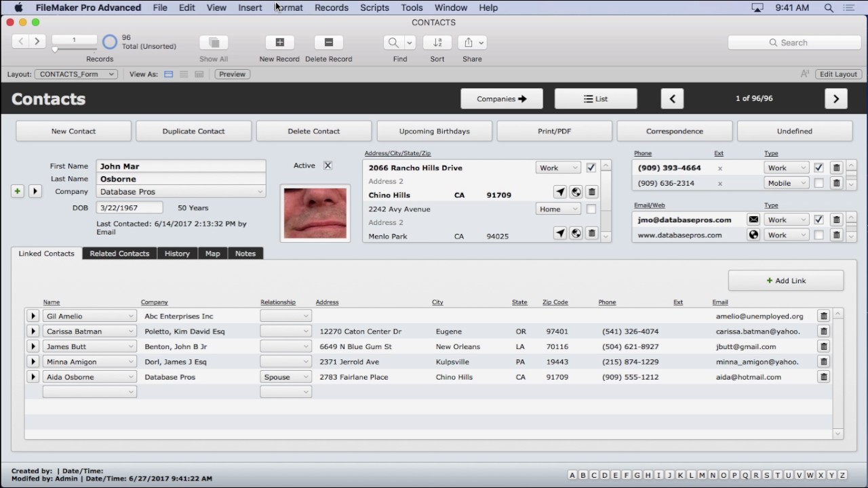Open name dropdown for James Butt
Screen dimensions: 868x488
click(90, 346)
